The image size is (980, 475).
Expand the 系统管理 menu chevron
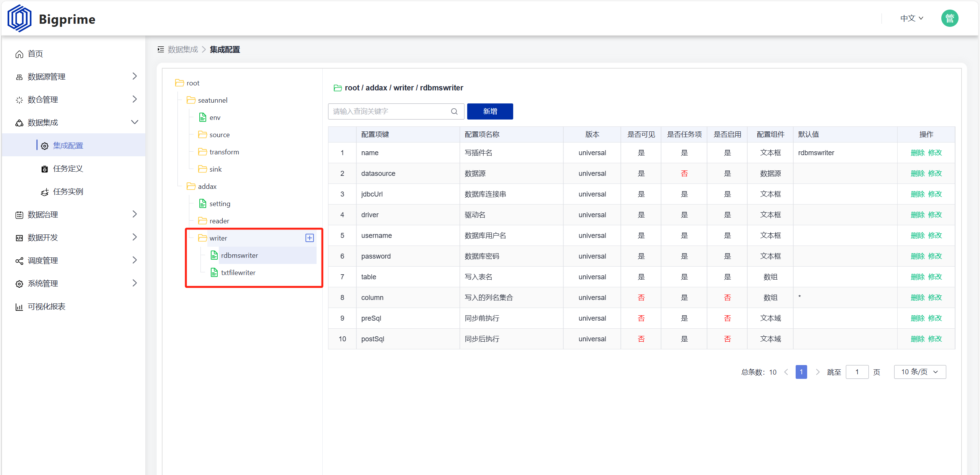coord(135,283)
